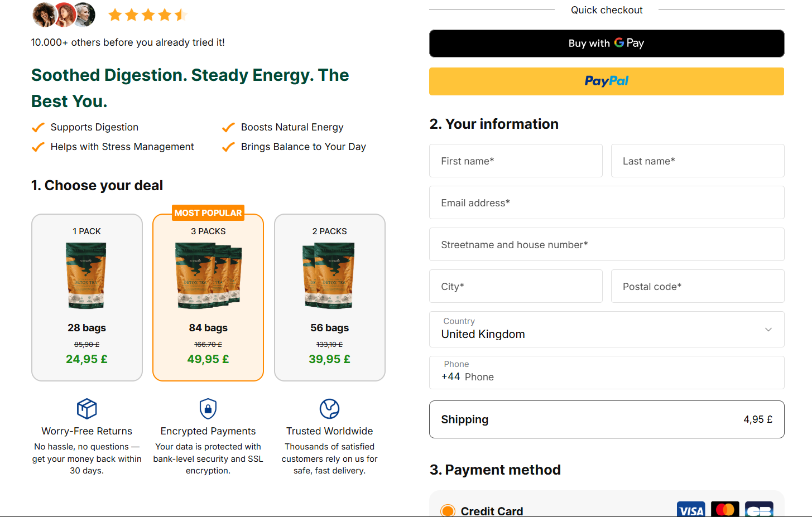Click the Trusted Worldwide globe icon
The image size is (812, 517).
point(329,409)
